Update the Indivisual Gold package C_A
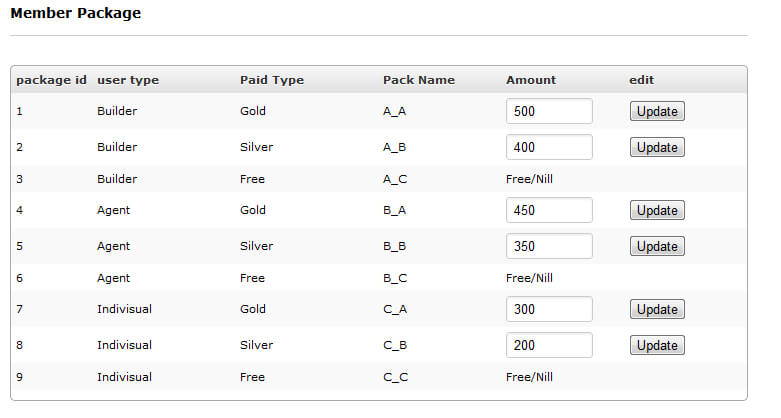The image size is (781, 418). click(657, 309)
